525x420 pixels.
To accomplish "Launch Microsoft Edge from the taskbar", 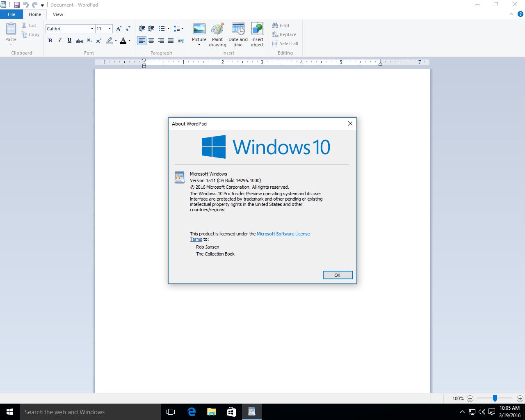I will [x=192, y=412].
